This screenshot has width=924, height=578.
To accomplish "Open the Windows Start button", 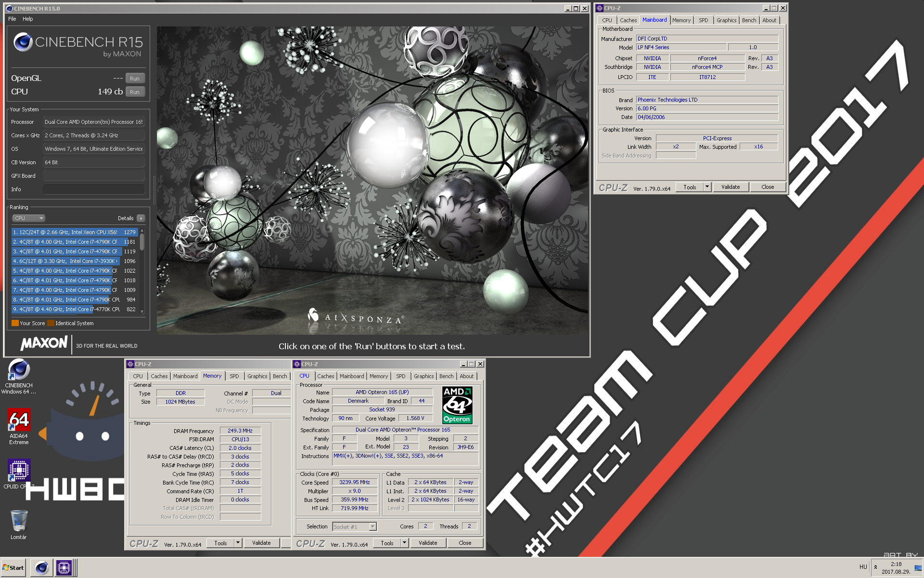I will tap(13, 568).
